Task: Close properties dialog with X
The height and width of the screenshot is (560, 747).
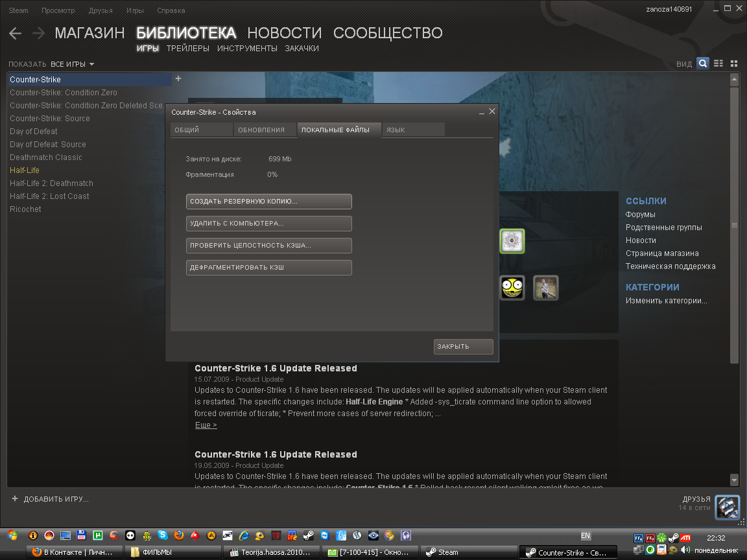Action: pyautogui.click(x=492, y=111)
